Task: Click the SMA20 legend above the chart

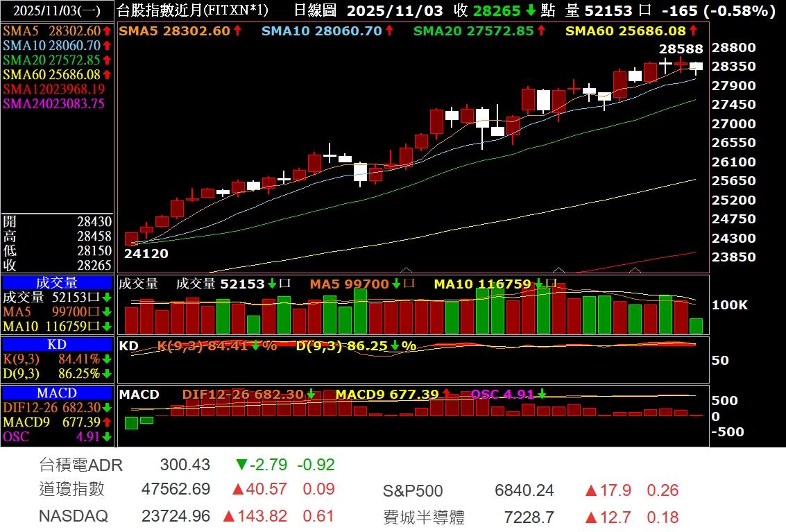Action: (479, 31)
